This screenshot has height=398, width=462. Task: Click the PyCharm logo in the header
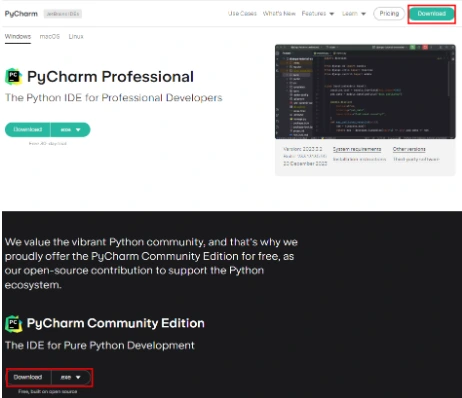(x=21, y=14)
